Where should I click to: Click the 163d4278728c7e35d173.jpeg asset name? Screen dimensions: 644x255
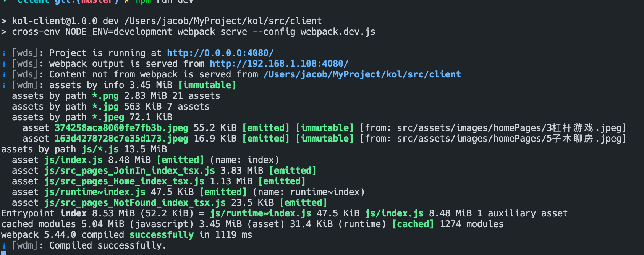click(x=121, y=139)
